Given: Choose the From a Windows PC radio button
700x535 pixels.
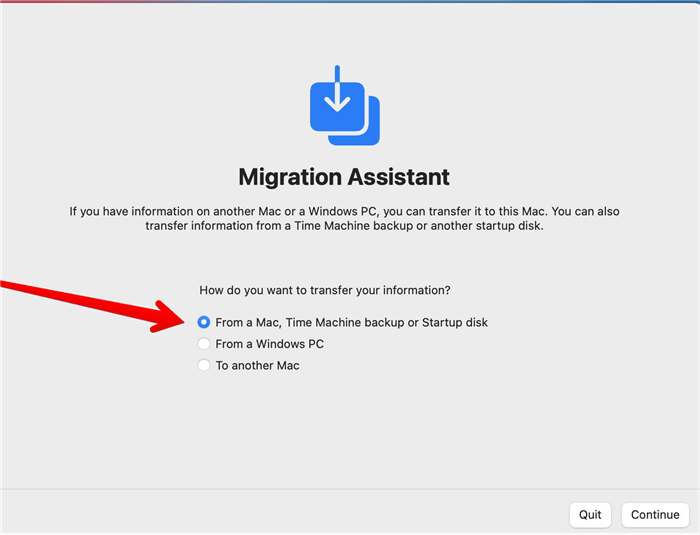Looking at the screenshot, I should tap(204, 344).
